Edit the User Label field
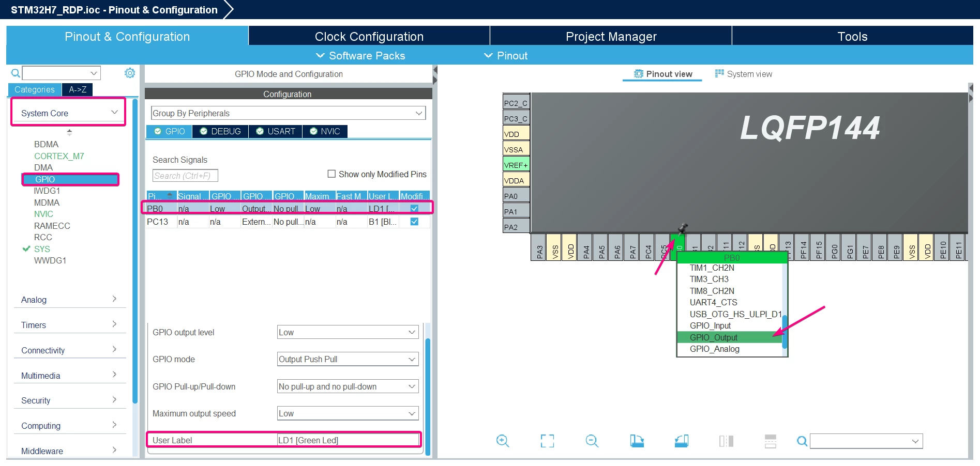Image resolution: width=980 pixels, height=466 pixels. pyautogui.click(x=348, y=440)
